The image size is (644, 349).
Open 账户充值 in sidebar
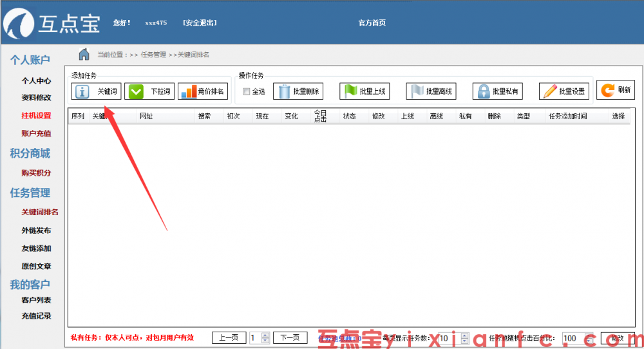pos(36,133)
